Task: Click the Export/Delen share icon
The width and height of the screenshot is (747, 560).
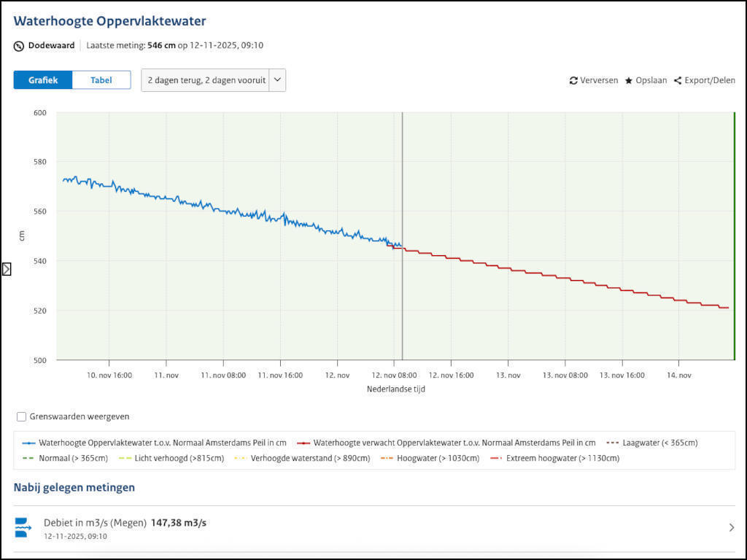Action: pos(678,81)
